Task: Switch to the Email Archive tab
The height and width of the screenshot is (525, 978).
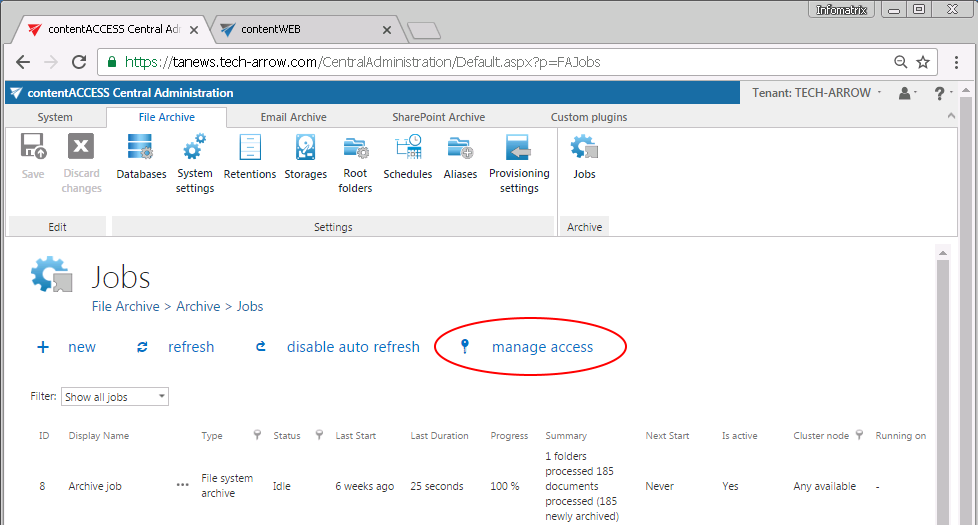Action: [293, 117]
